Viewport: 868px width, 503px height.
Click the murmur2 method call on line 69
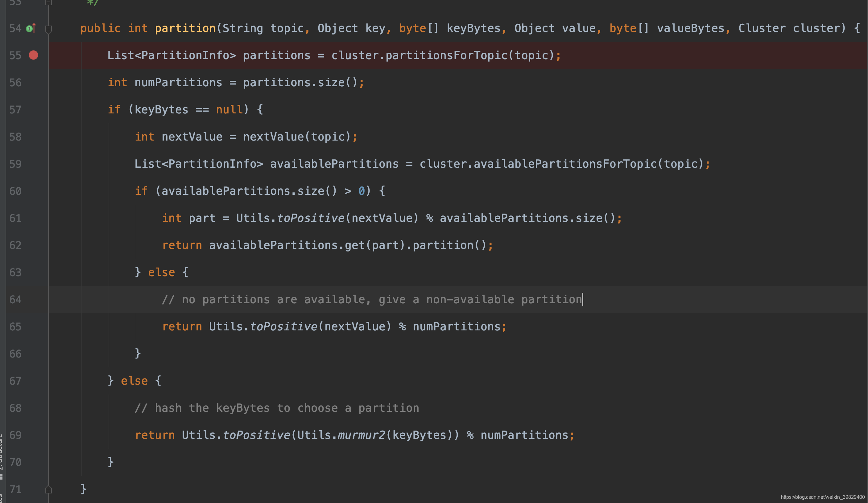(x=361, y=435)
